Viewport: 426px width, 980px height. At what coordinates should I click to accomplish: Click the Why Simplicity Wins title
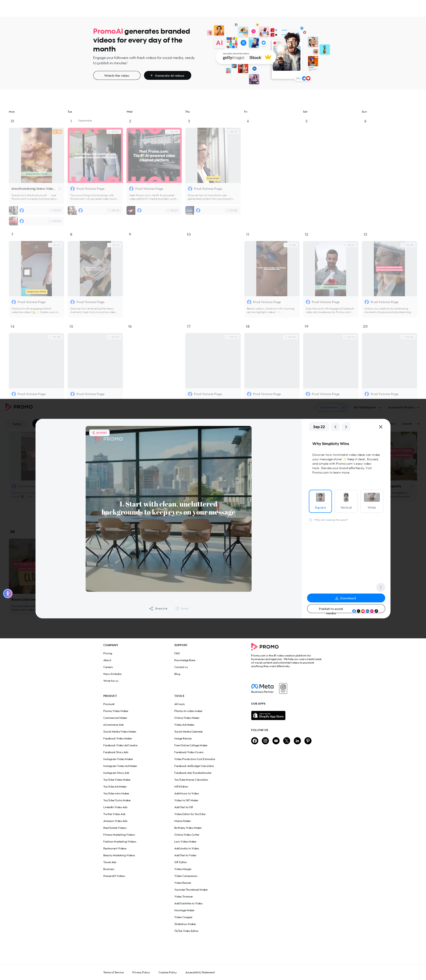click(330, 444)
